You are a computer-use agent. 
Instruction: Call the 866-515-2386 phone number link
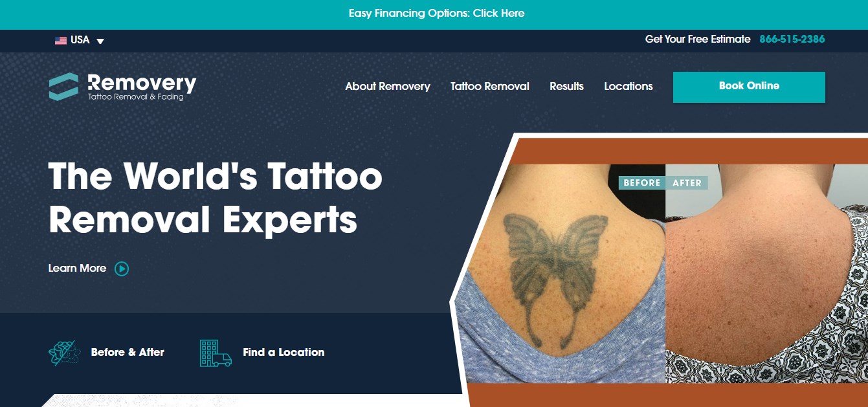[x=792, y=39]
